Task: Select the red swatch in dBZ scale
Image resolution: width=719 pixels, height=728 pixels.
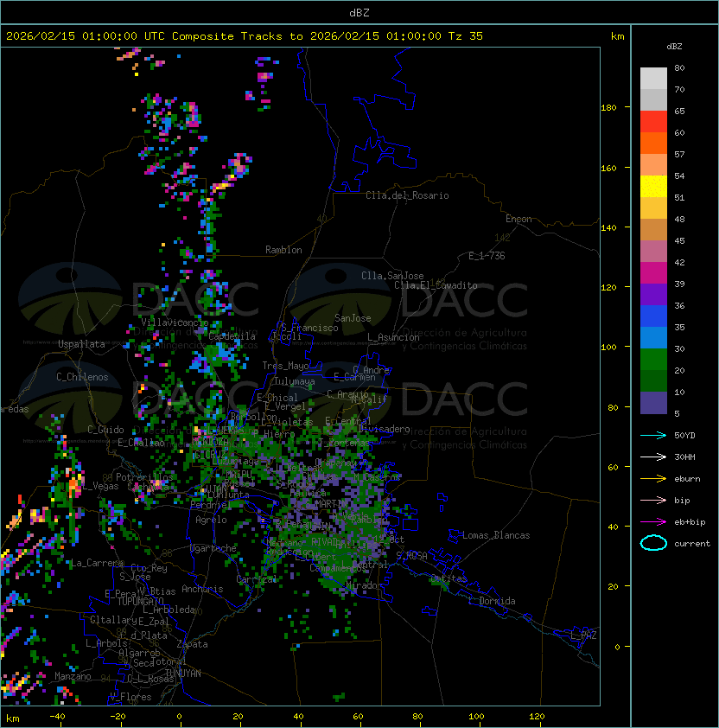Action: (653, 122)
